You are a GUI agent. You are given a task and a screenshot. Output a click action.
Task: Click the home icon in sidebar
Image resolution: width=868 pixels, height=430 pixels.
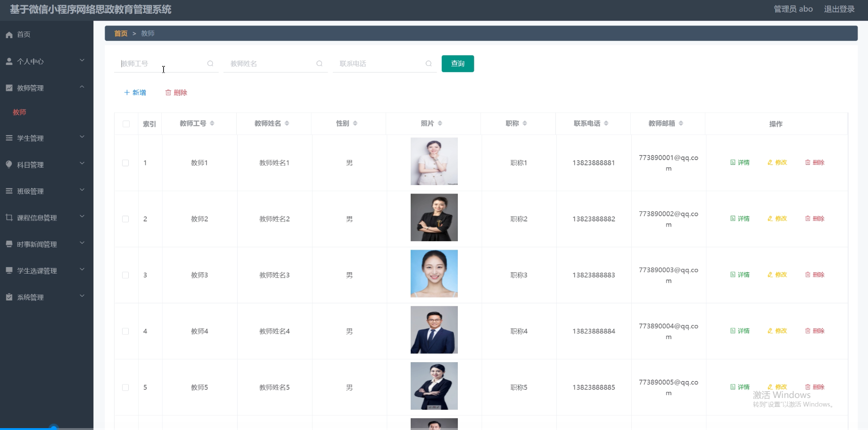(x=9, y=35)
